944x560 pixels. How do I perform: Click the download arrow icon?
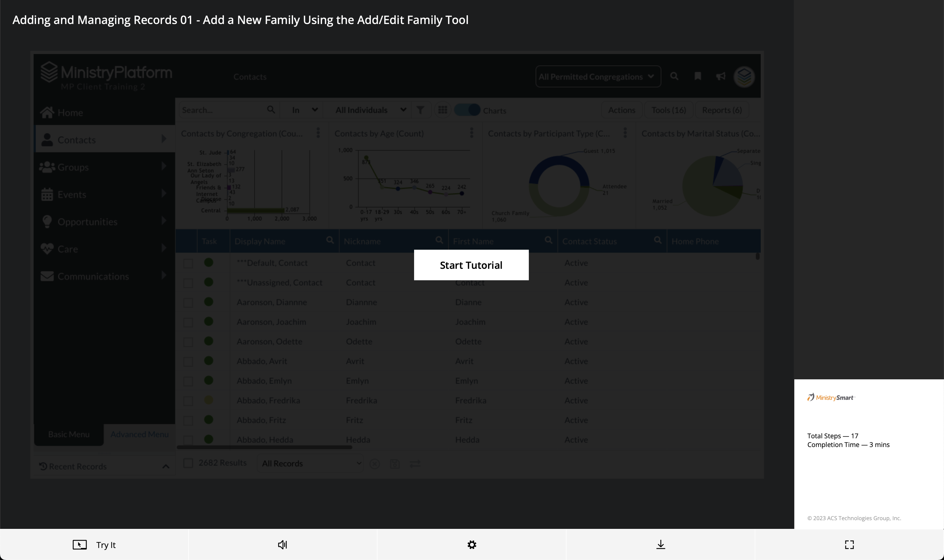[660, 544]
